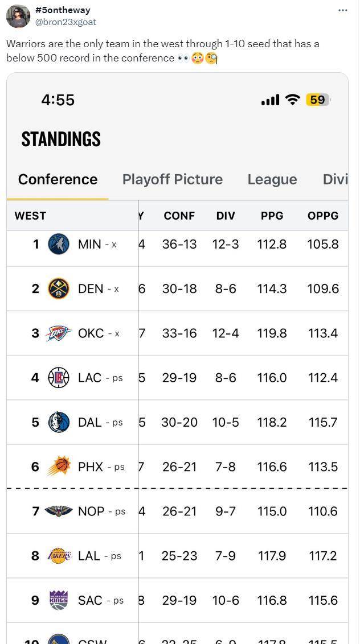Open the phone battery indicator showing 59
Screen dimensions: 360x644
click(x=317, y=100)
